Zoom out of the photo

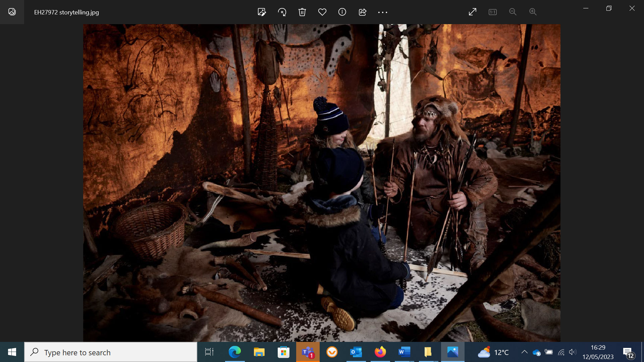pyautogui.click(x=513, y=12)
